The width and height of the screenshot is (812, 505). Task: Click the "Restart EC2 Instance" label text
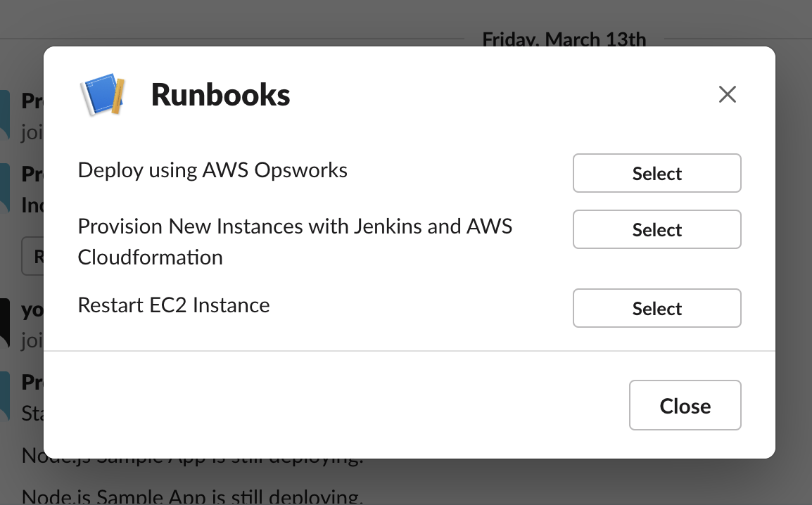click(x=174, y=305)
